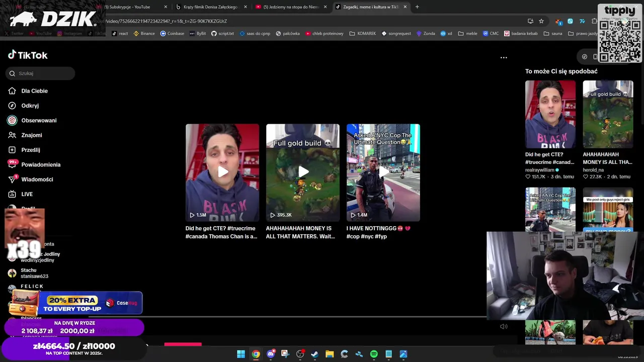Open the LIVE section

pyautogui.click(x=21, y=194)
